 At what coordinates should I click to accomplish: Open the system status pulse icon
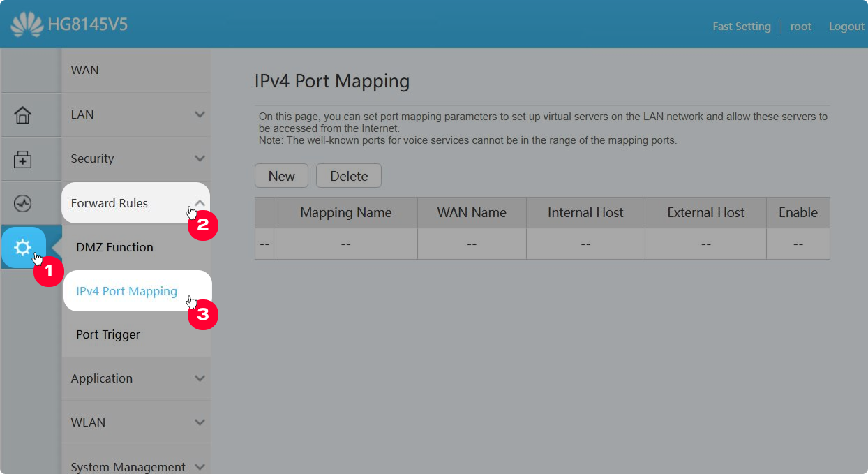tap(23, 203)
